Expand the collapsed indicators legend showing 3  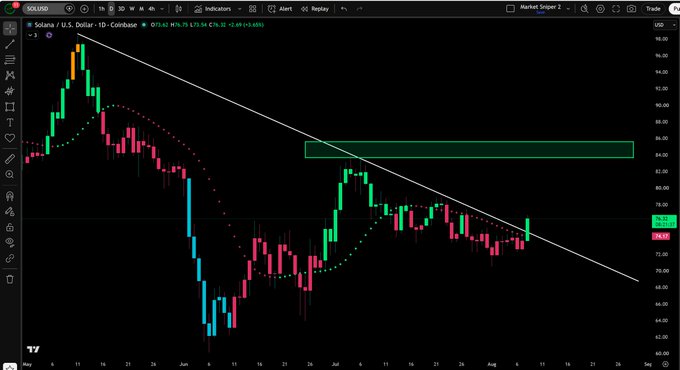click(33, 35)
